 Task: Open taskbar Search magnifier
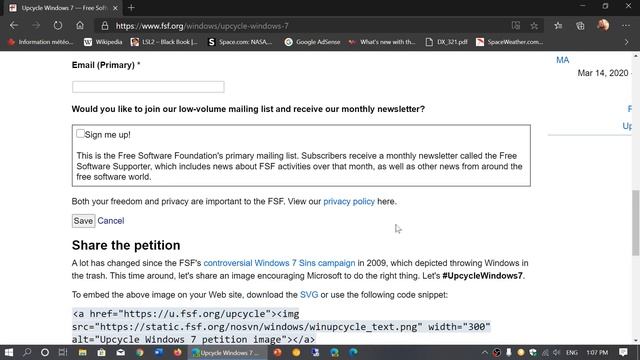[27, 352]
